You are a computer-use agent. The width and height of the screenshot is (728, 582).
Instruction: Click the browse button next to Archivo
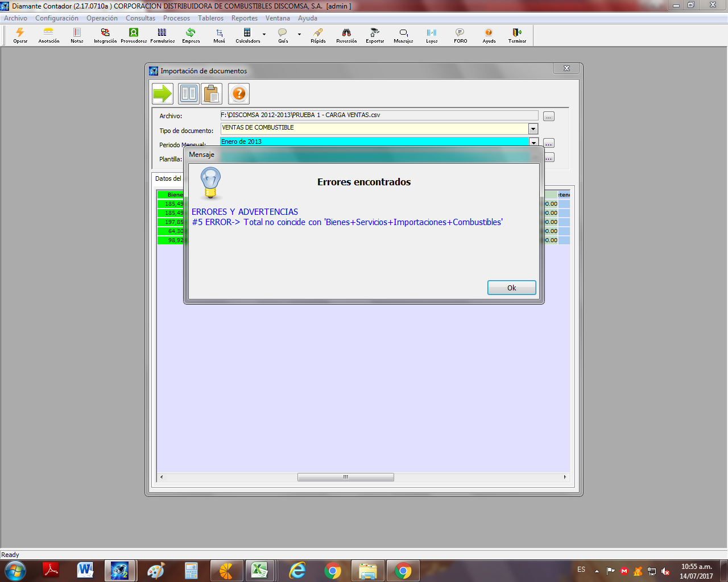pyautogui.click(x=548, y=117)
